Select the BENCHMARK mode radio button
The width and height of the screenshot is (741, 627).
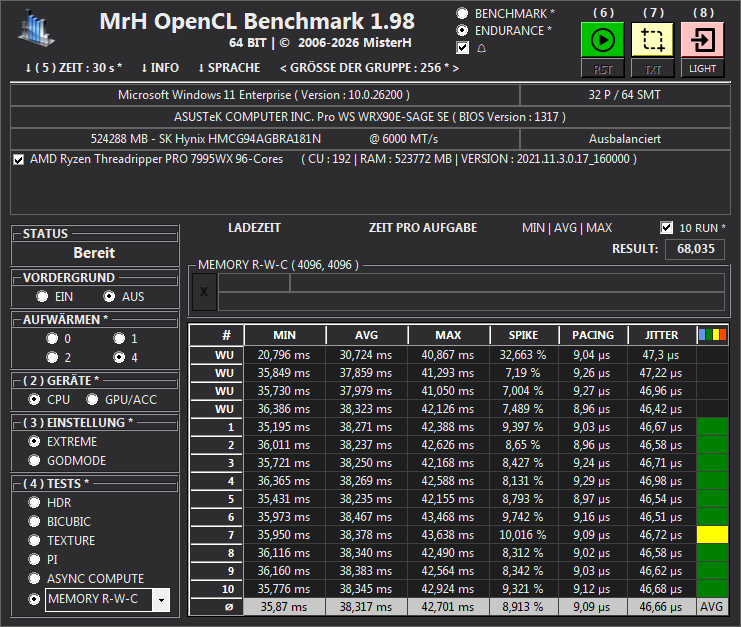pyautogui.click(x=462, y=13)
